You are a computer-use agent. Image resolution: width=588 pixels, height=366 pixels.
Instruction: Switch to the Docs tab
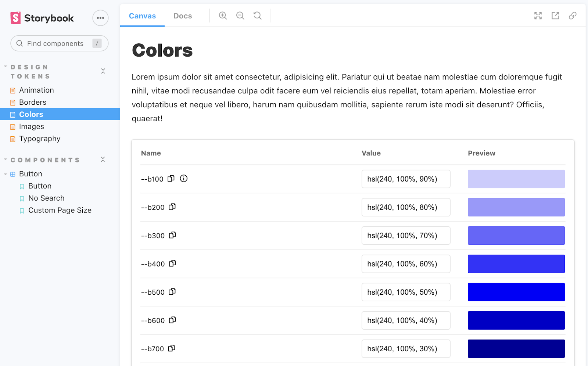[x=183, y=16]
